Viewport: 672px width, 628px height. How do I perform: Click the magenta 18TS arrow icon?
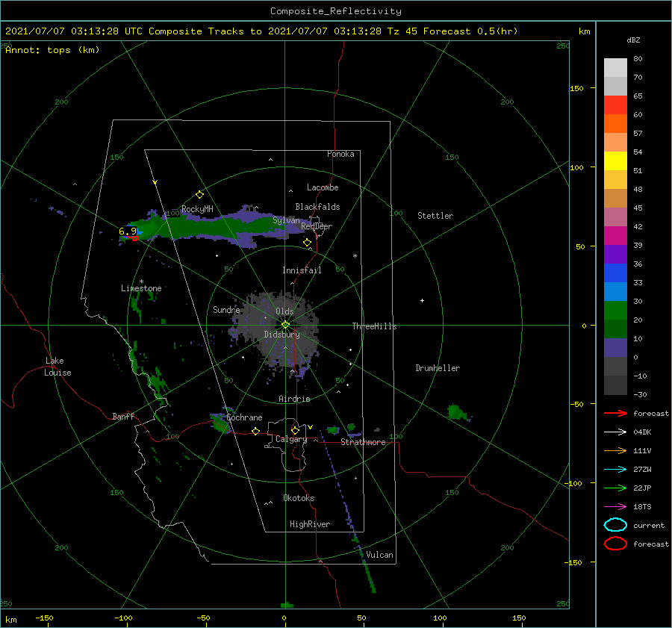click(615, 507)
